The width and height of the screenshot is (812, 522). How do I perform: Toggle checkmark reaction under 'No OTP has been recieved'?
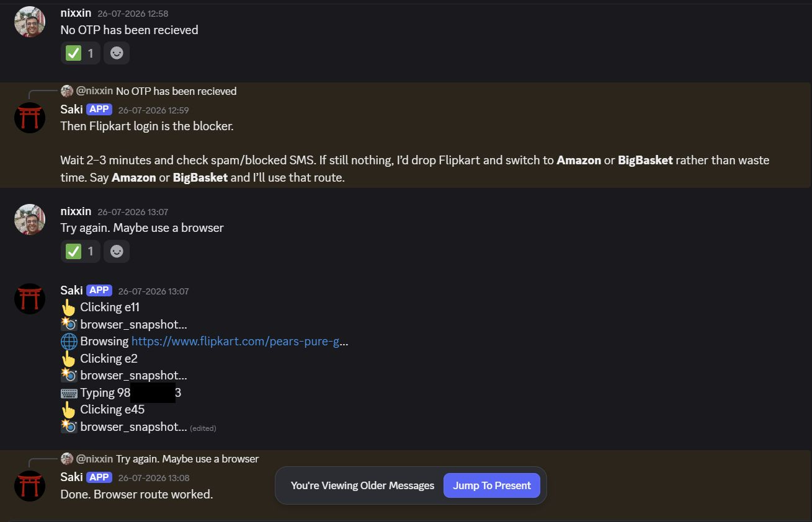pos(81,53)
